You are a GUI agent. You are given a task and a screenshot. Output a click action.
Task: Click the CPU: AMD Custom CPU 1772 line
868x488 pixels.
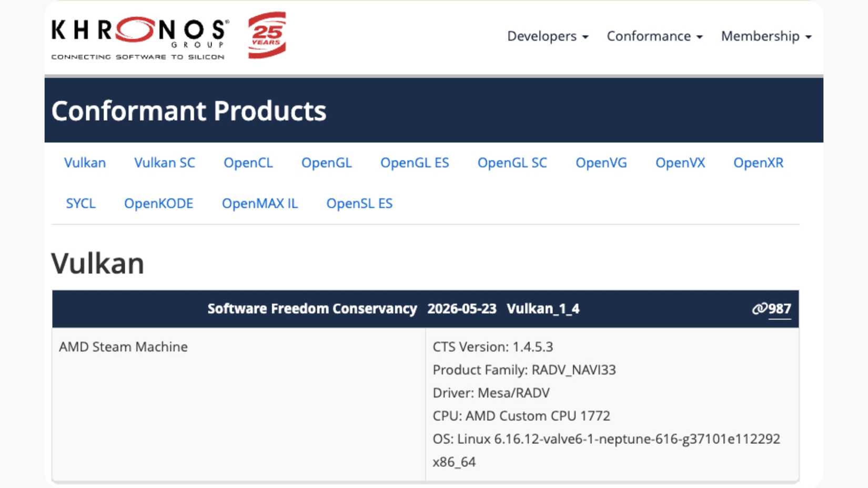click(521, 416)
